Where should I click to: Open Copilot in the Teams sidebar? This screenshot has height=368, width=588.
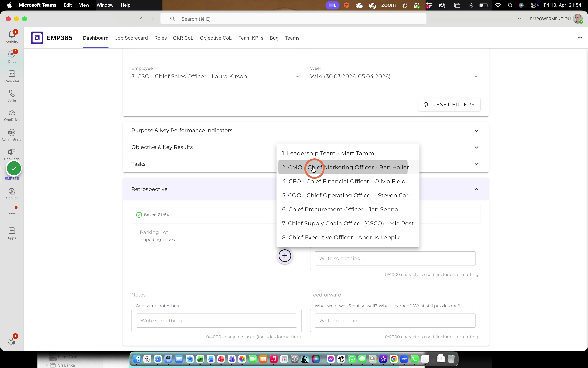coord(12,194)
